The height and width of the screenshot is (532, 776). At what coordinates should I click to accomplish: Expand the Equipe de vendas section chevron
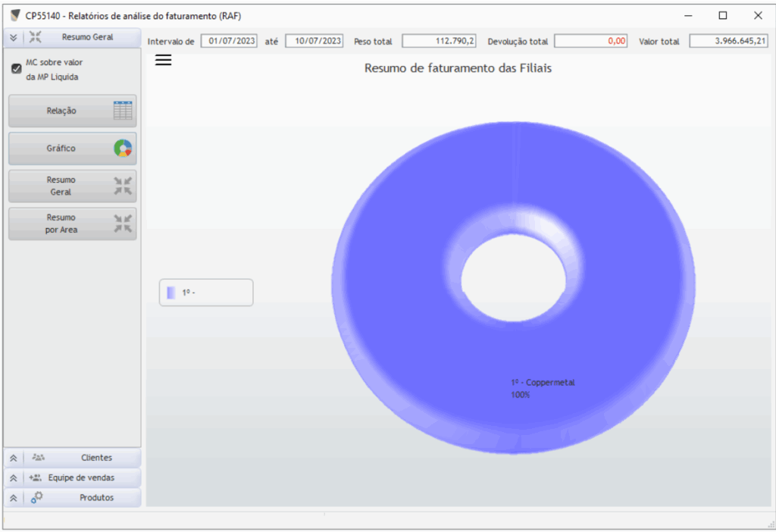(13, 478)
